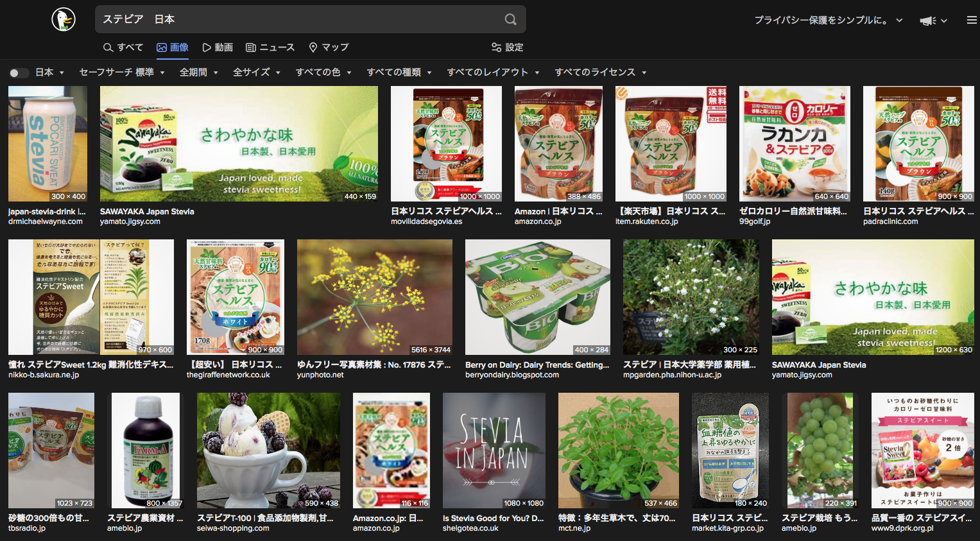980x541 pixels.
Task: Click the mpgarden.pha.nihon-u.ac.jp link
Action: coord(672,375)
